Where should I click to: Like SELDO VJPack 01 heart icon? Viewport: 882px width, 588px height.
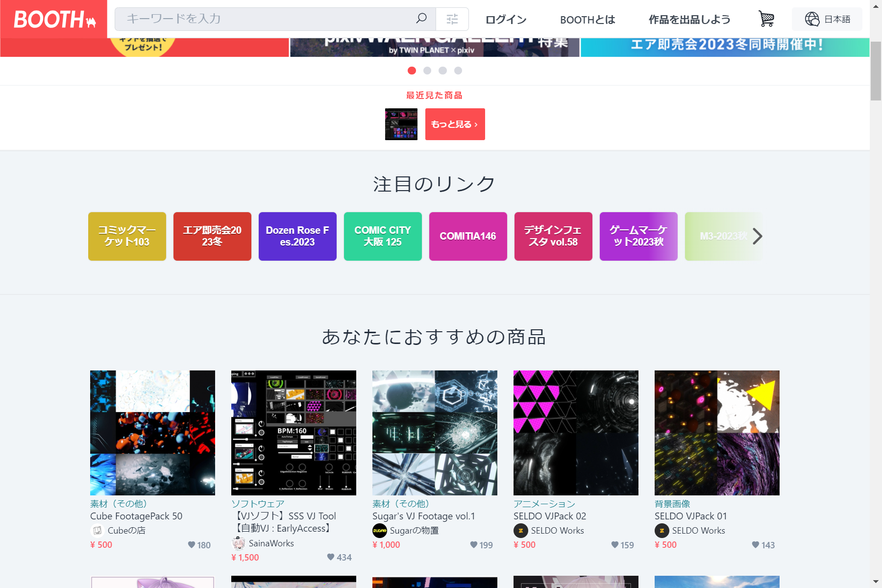756,545
